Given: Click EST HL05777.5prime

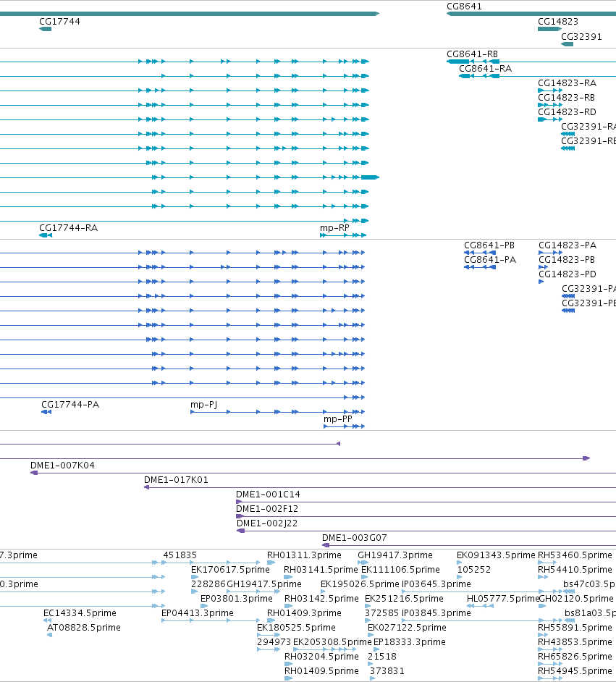Looking at the screenshot, I should [x=502, y=599].
